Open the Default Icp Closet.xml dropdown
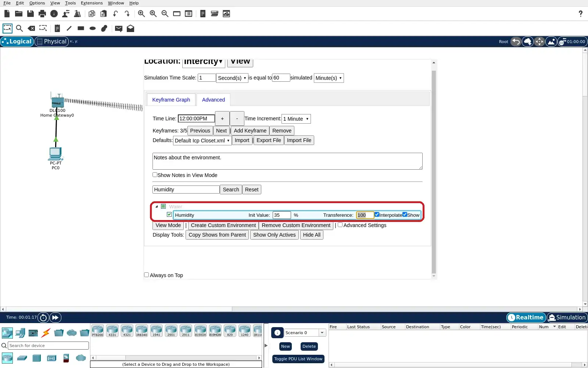Image resolution: width=588 pixels, height=368 pixels. (202, 141)
